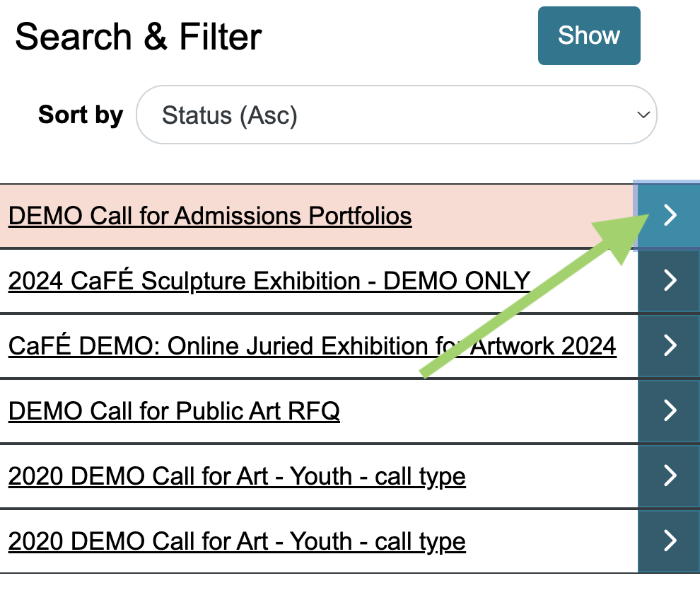Expand chevron of first 2020 DEMO Youth call
The width and height of the screenshot is (700, 600).
[670, 476]
